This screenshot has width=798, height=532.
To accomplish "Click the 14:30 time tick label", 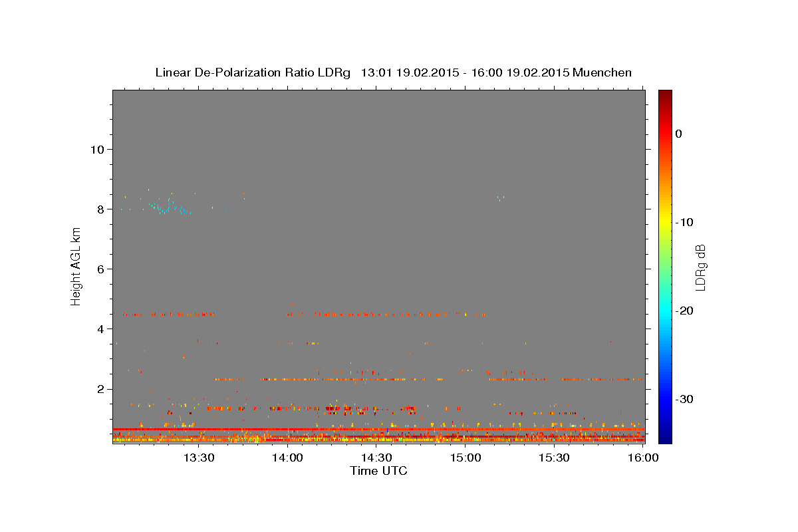I will [376, 458].
